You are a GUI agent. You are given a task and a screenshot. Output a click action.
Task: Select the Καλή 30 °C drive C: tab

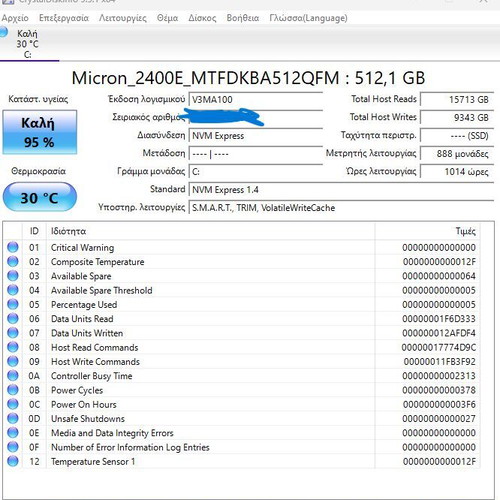[29, 44]
